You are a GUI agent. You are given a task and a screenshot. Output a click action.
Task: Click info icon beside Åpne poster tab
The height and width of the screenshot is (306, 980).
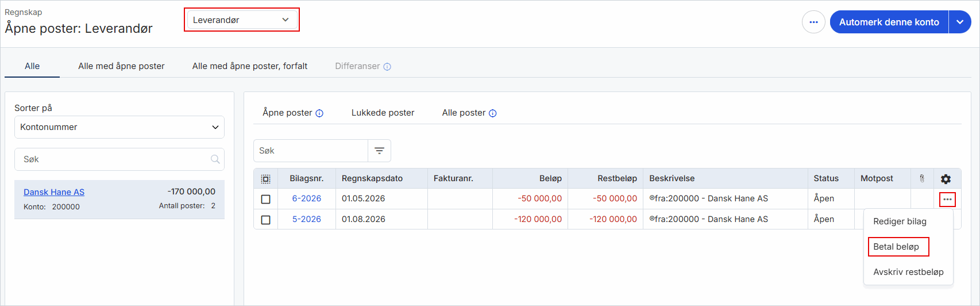(x=319, y=113)
